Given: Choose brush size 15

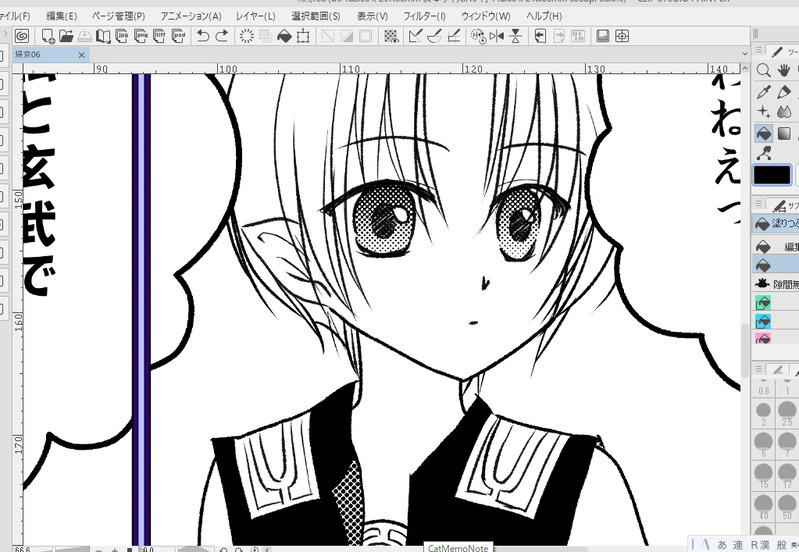Looking at the screenshot, I should pyautogui.click(x=763, y=476).
